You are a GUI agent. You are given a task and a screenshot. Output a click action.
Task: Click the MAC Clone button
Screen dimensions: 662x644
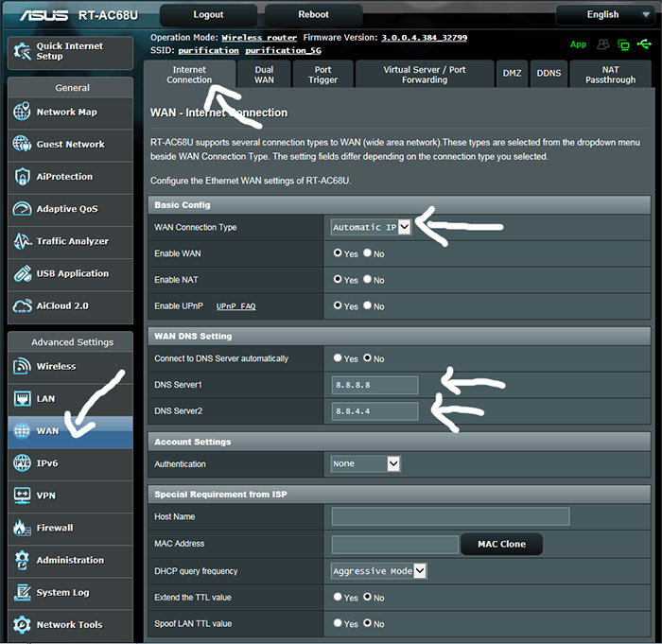501,545
